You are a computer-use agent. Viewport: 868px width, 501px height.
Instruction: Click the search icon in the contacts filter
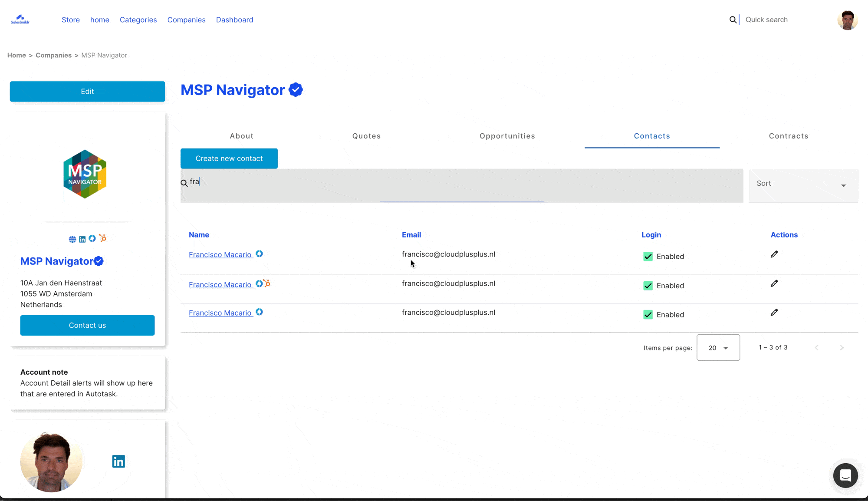[184, 183]
